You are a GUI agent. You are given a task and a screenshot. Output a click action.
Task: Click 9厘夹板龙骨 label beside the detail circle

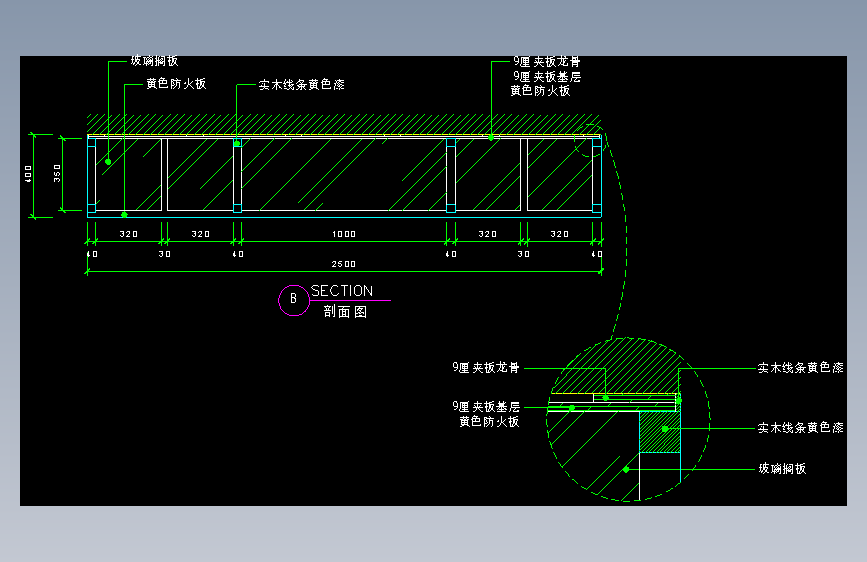pyautogui.click(x=486, y=367)
